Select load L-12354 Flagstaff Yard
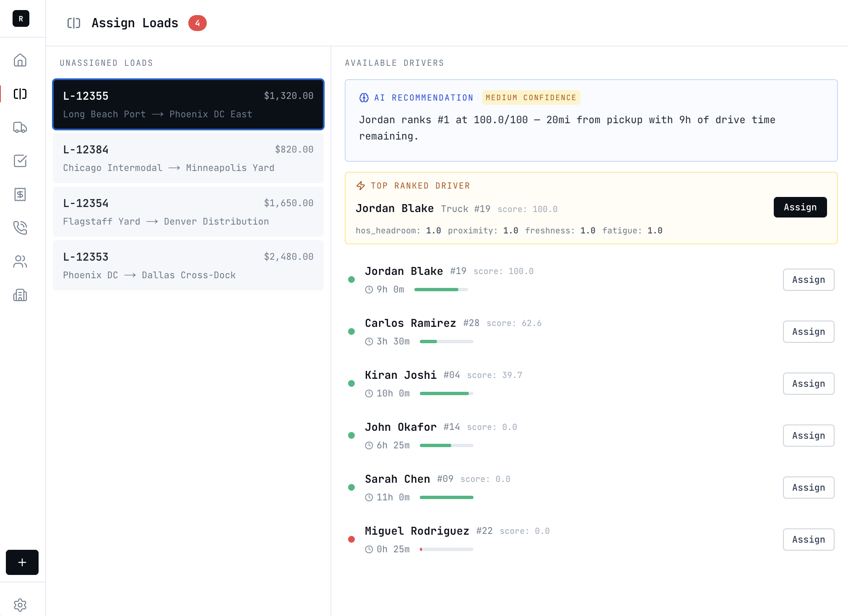The image size is (848, 616). point(188,212)
